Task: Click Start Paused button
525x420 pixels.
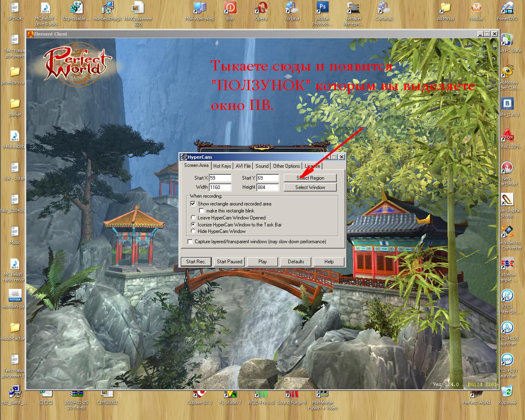Action: point(230,262)
